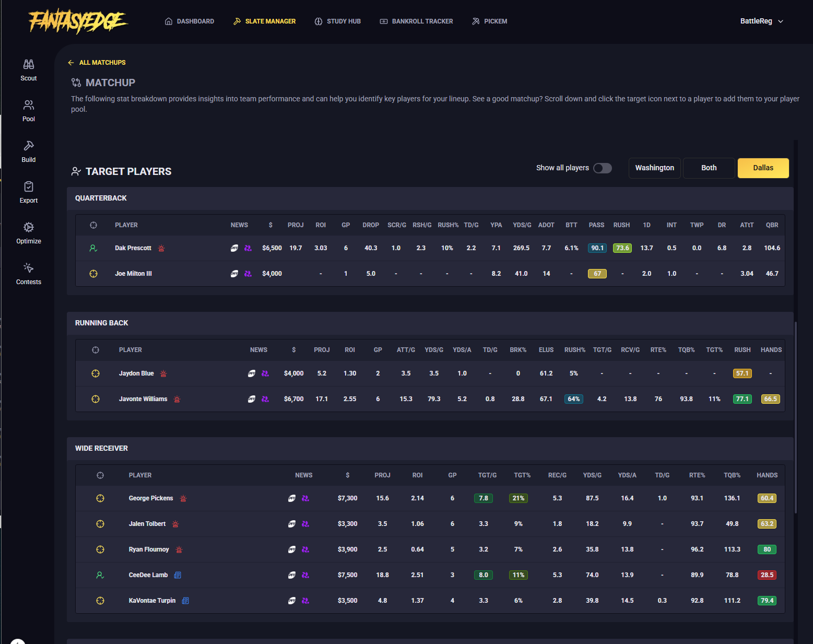Click Javonte Williams' 64% RUSH% badge
Screen dimensions: 813x644
[574, 399]
